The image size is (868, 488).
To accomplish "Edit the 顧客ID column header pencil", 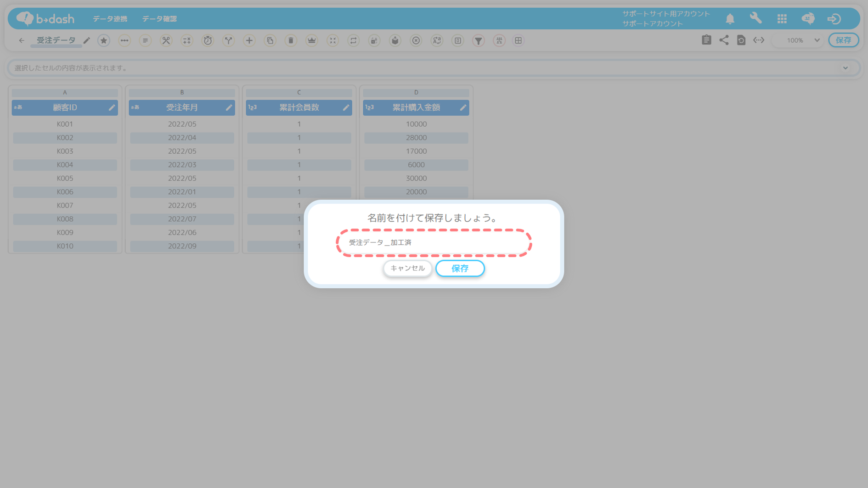I will [x=112, y=107].
